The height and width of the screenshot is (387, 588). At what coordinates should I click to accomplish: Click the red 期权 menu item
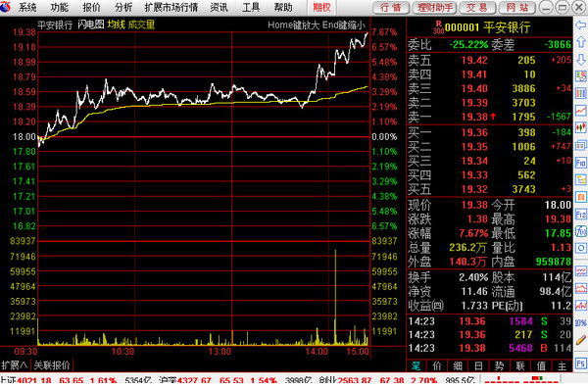click(321, 7)
